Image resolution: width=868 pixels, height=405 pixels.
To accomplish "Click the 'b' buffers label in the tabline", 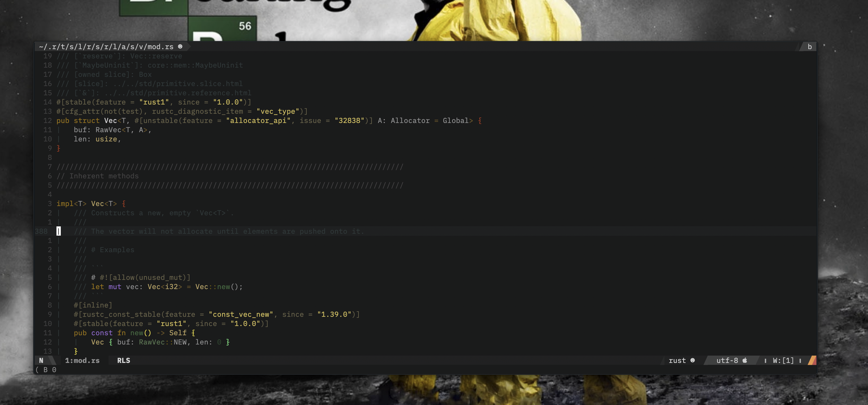I will tap(809, 46).
